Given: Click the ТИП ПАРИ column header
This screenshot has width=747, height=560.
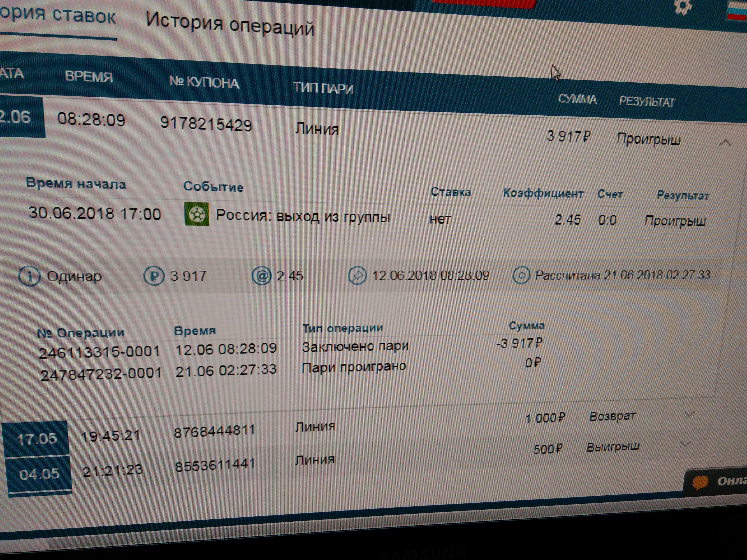Looking at the screenshot, I should coord(323,88).
